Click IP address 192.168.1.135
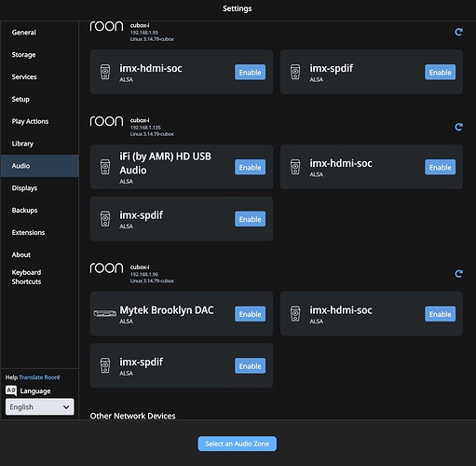Image resolution: width=476 pixels, height=466 pixels. (x=145, y=128)
